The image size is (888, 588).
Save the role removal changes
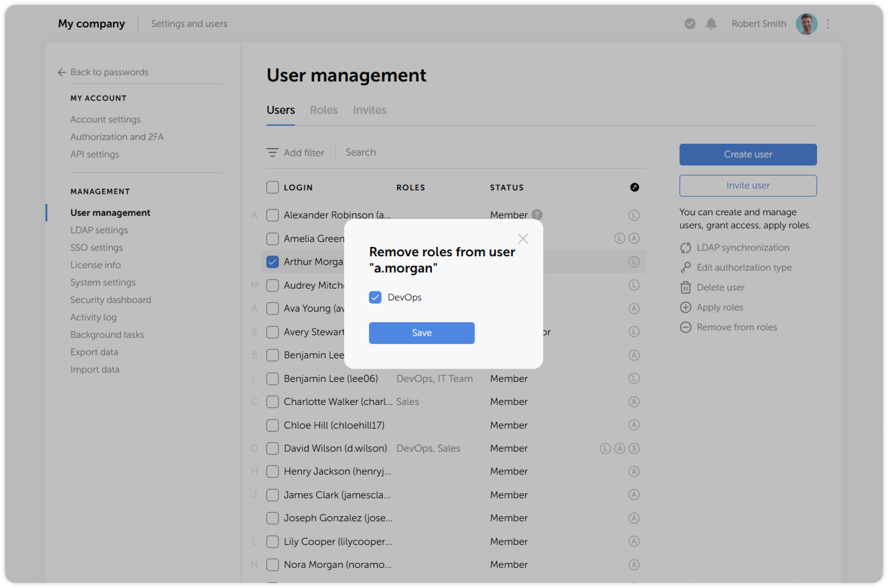(x=421, y=333)
